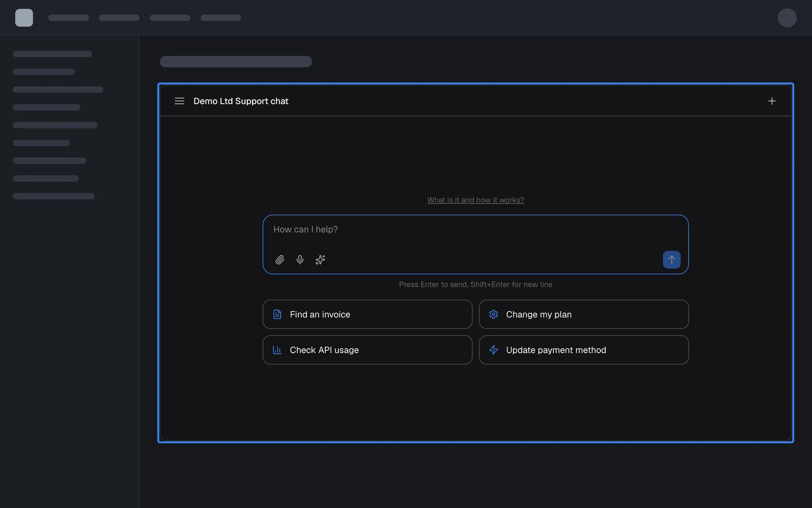Click the 'Demo Ltd Support chat' title
The width and height of the screenshot is (812, 508).
241,101
